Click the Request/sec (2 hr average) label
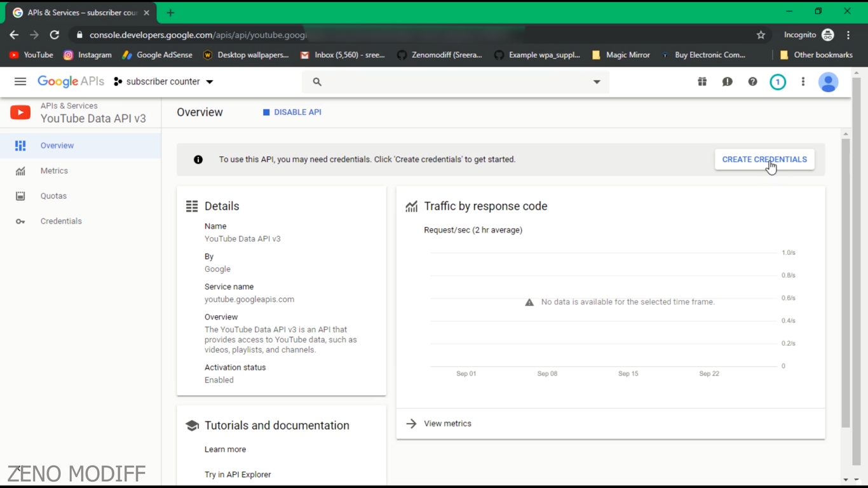868x488 pixels. click(473, 230)
